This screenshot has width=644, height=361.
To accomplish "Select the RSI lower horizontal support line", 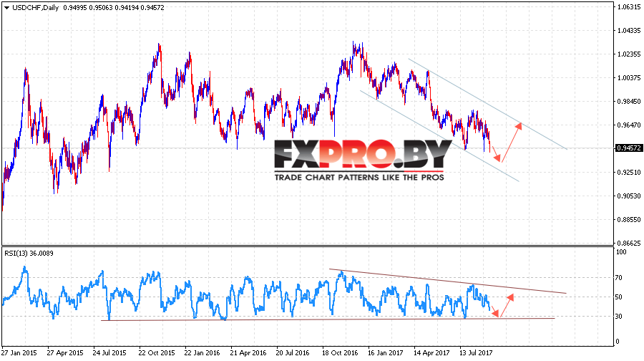I will click(x=328, y=319).
